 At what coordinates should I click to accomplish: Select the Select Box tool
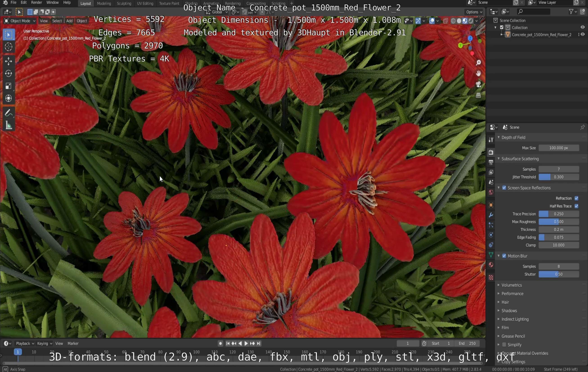point(9,34)
